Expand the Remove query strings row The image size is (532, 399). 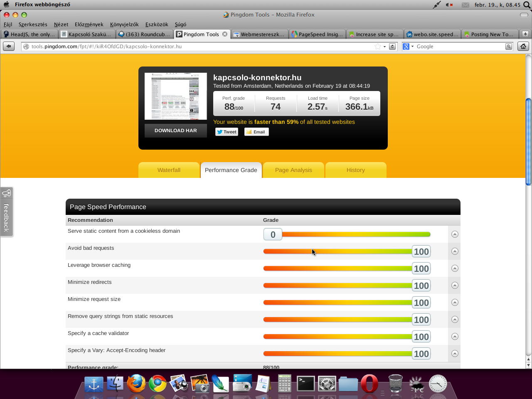(x=455, y=320)
